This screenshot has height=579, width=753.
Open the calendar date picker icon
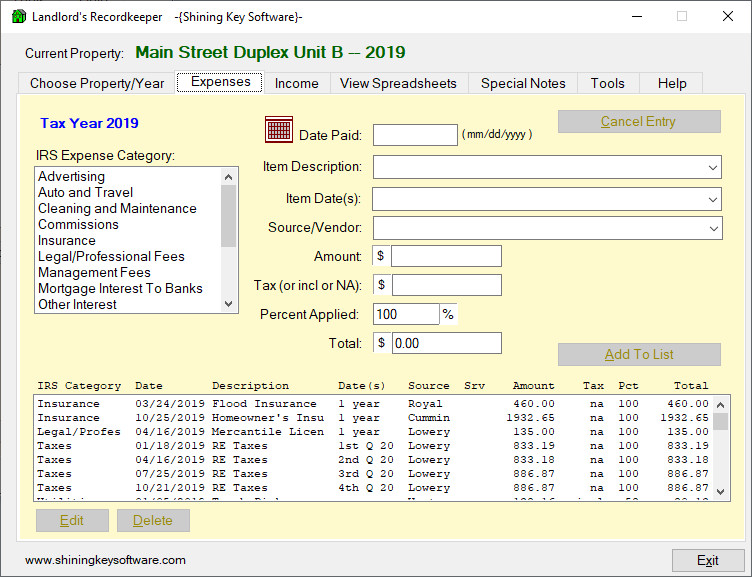pos(279,130)
